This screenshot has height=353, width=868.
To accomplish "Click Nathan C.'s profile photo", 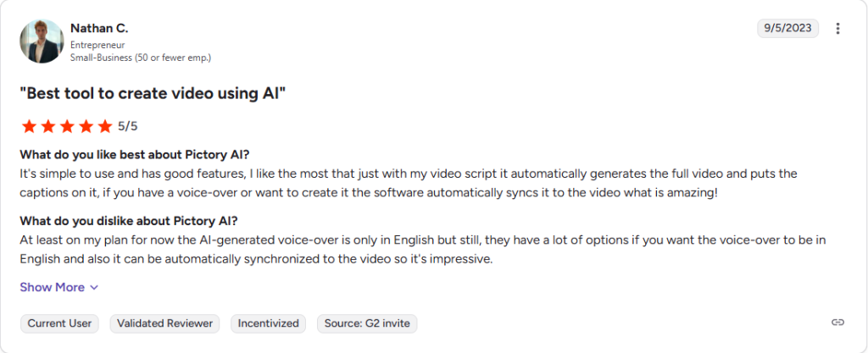I will pyautogui.click(x=42, y=41).
